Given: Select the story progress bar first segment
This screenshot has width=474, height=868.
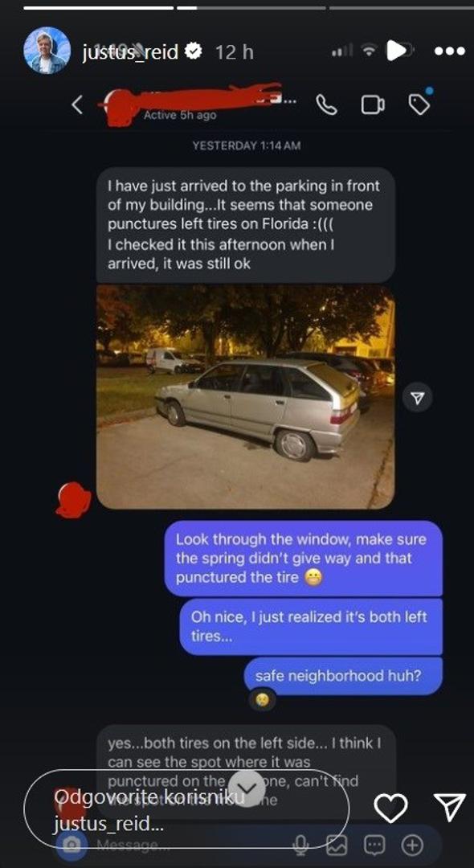Looking at the screenshot, I should click(99, 8).
